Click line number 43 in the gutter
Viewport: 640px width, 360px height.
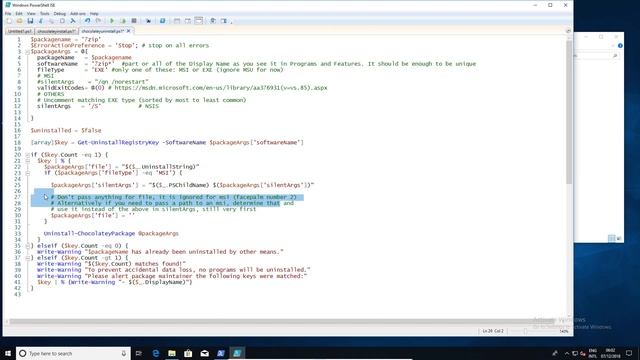[17, 294]
